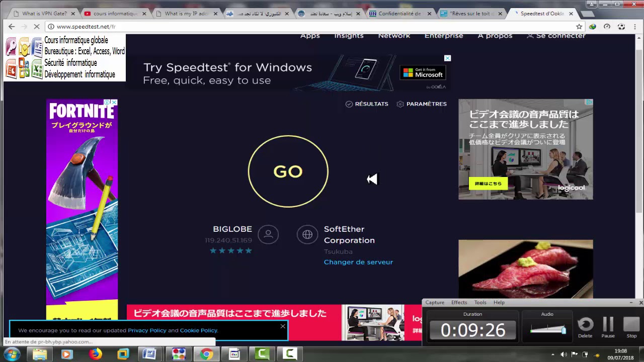Click Get it from Microsoft badge

point(423,72)
